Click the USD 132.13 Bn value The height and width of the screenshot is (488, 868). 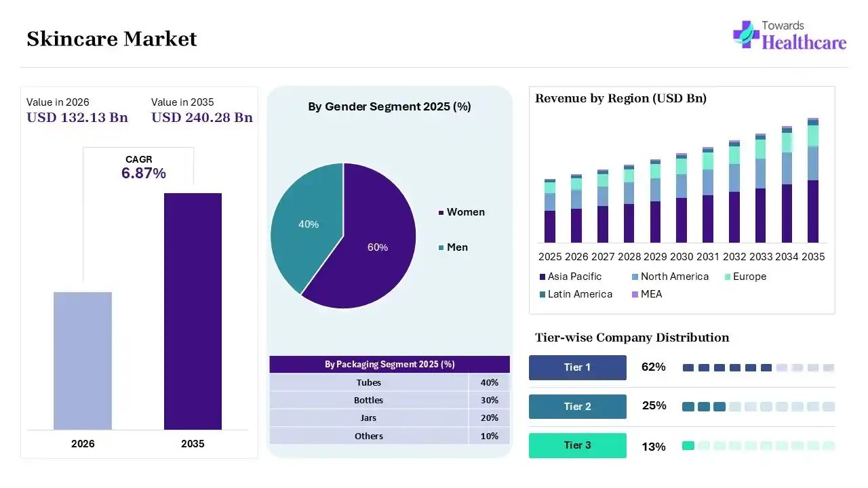pos(77,117)
